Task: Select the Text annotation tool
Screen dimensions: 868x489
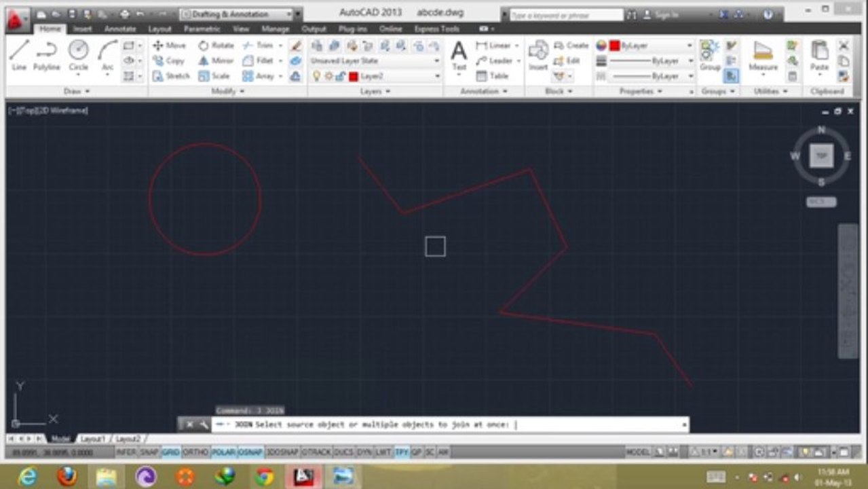Action: point(459,55)
